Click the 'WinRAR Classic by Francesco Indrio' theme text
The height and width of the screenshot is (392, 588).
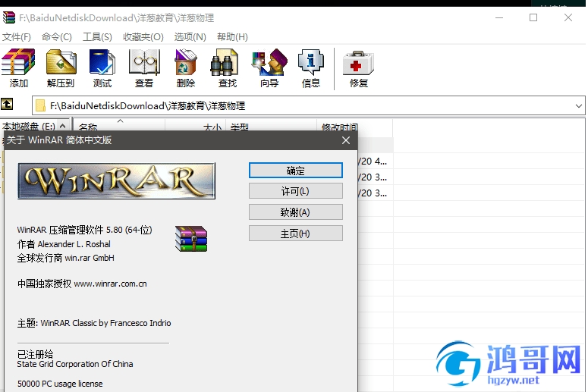coord(105,323)
